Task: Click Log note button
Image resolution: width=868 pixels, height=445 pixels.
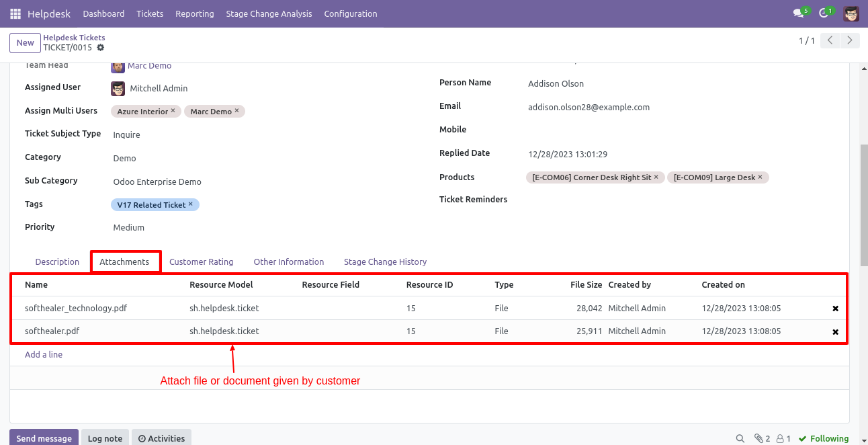Action: (105, 438)
